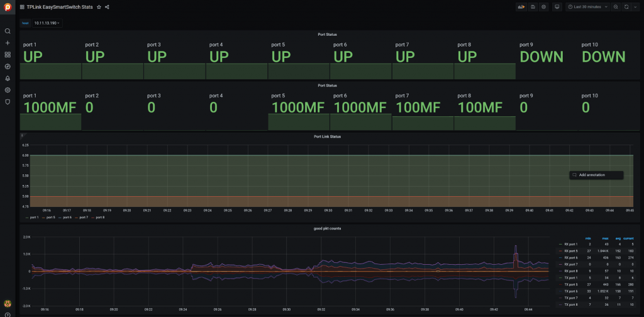644x317 pixels.
Task: Zoom out the time range
Action: tap(616, 7)
